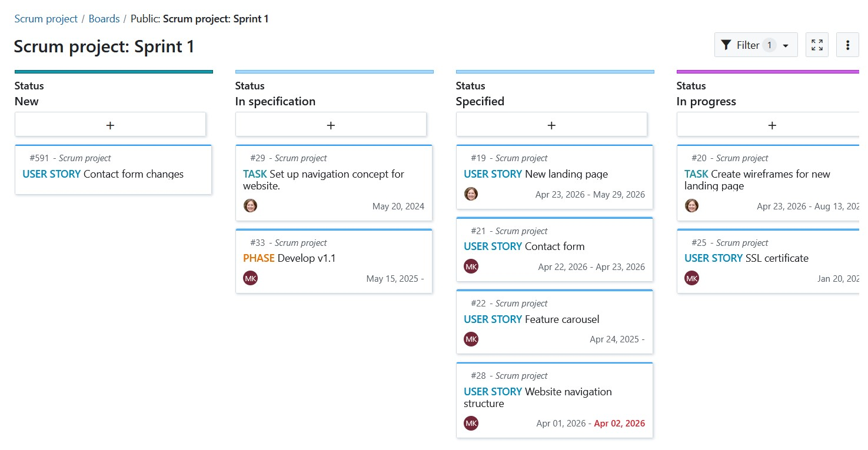The image size is (868, 450).
Task: Click MK avatar on Website navigation structure card
Action: pos(471,423)
